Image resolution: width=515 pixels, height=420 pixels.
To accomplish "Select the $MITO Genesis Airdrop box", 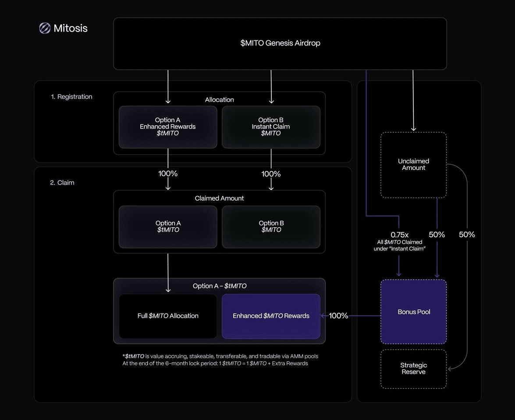I will point(280,43).
